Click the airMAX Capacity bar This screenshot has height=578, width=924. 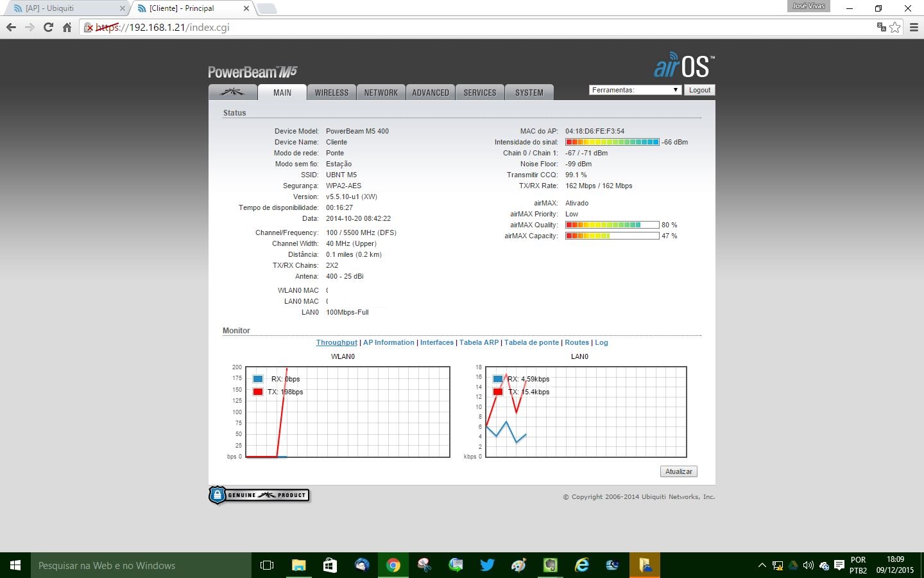coord(612,236)
